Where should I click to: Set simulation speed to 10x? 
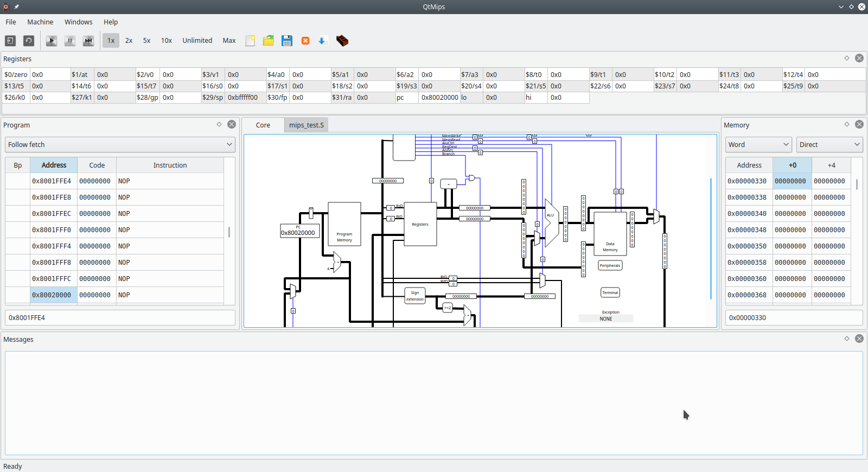pos(167,41)
